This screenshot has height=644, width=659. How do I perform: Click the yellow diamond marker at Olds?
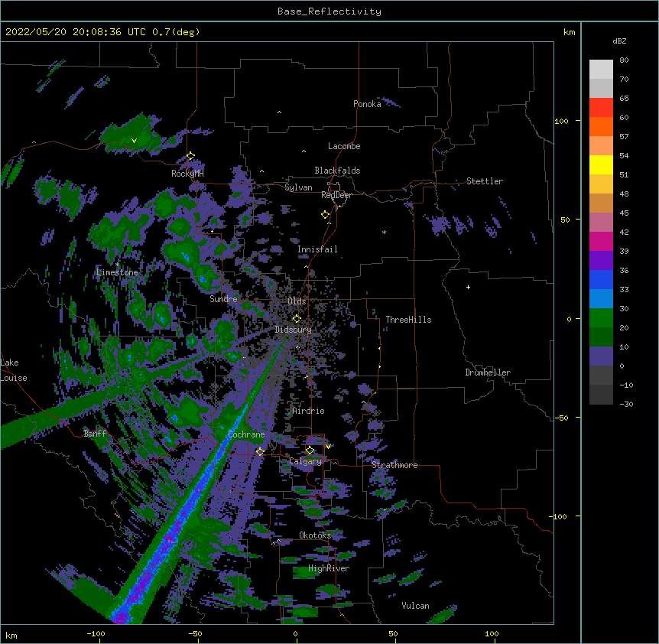(297, 319)
